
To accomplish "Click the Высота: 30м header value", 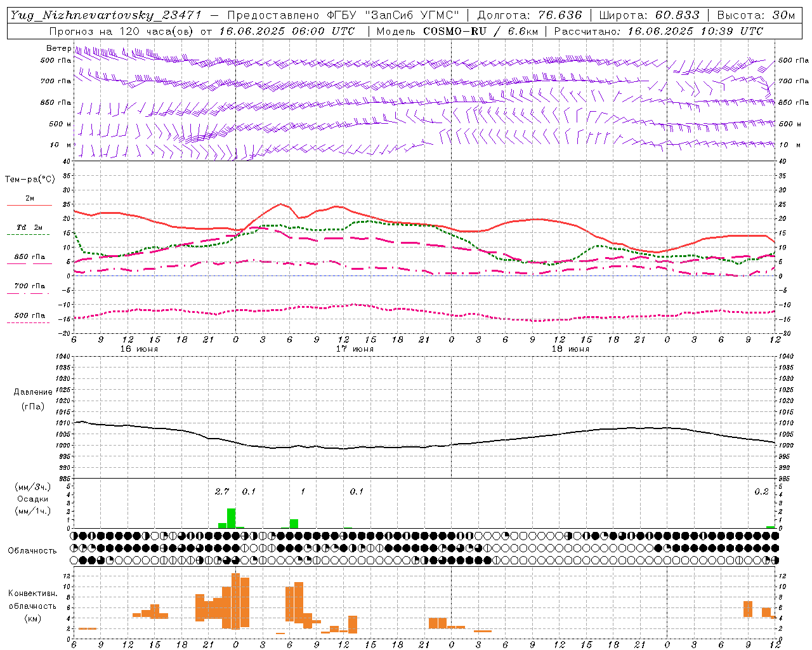I will pyautogui.click(x=756, y=15).
